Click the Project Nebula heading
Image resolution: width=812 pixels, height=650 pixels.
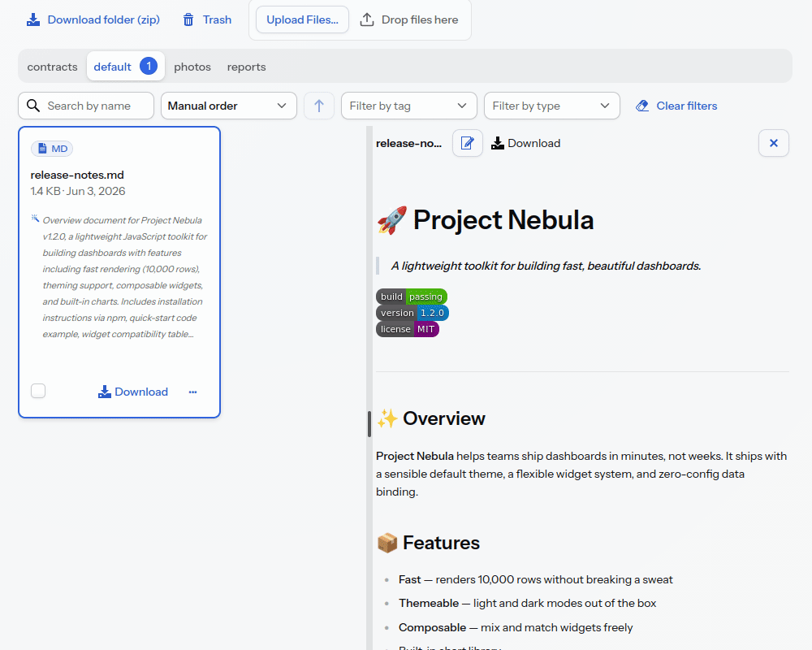[x=486, y=220]
